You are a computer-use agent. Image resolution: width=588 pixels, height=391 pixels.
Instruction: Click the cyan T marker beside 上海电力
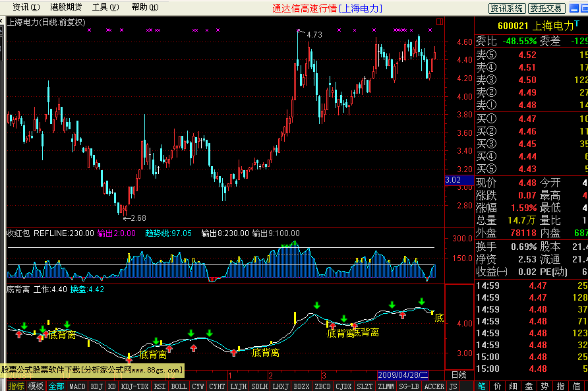point(577,23)
